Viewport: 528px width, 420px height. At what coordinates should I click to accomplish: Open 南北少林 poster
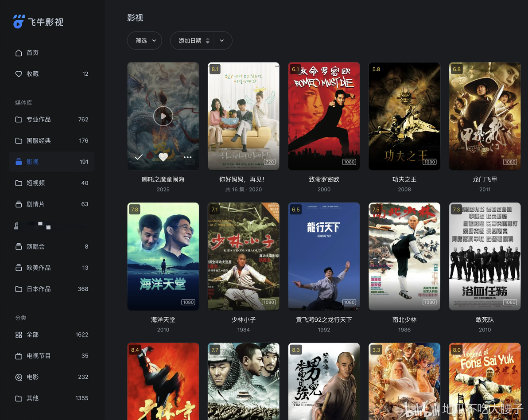(404, 257)
